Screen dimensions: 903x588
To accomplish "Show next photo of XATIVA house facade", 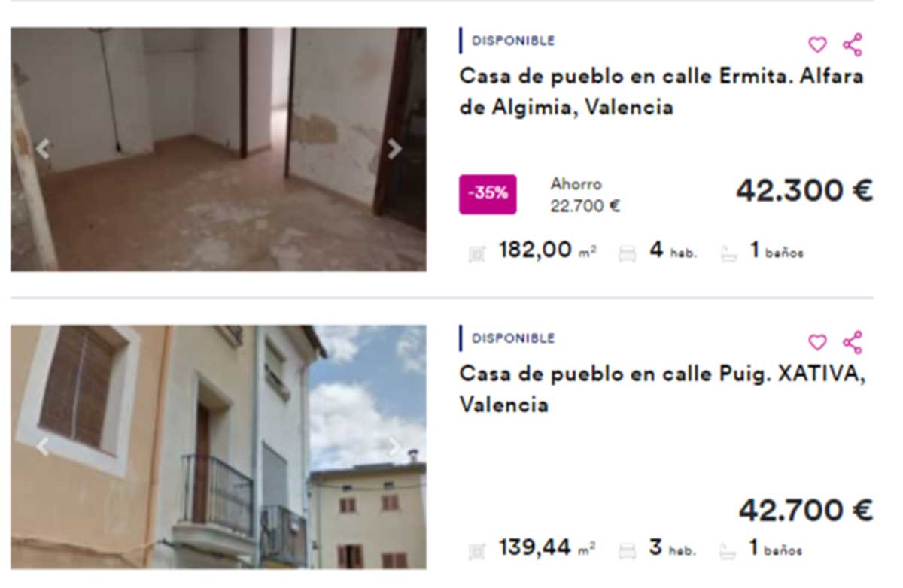I will [394, 447].
